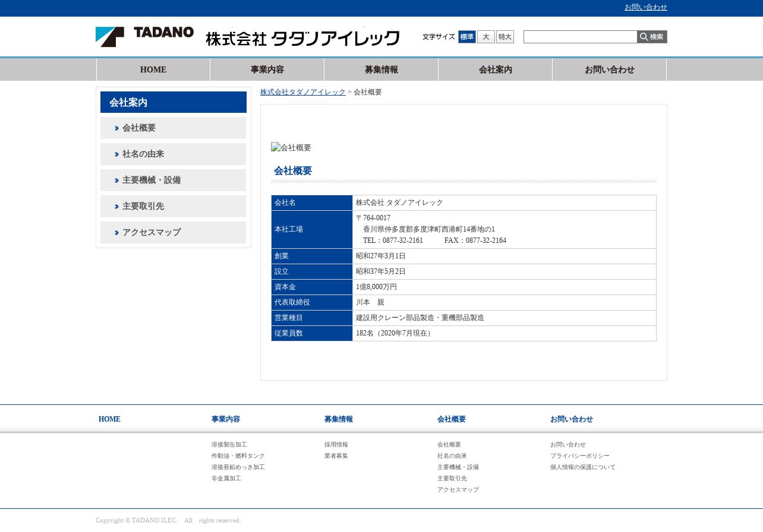Open footer link 業者募集

(336, 455)
